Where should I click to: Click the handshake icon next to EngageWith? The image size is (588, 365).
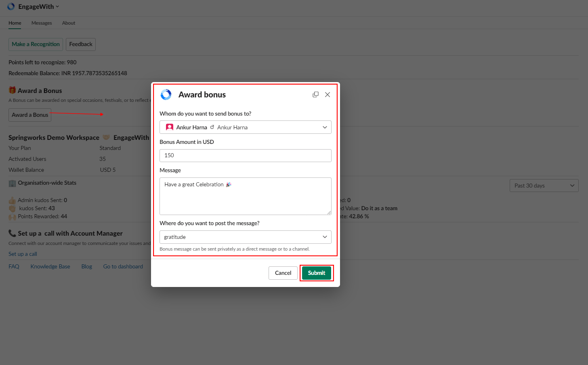106,137
